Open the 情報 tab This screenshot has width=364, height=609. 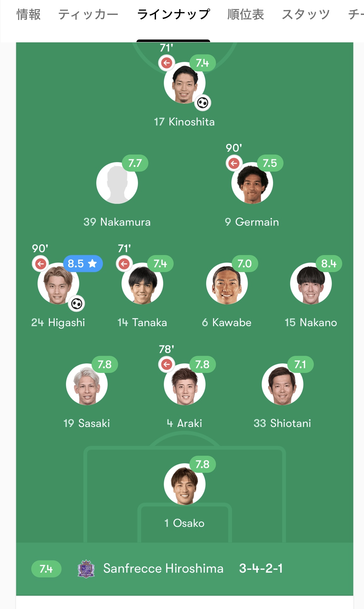(28, 15)
